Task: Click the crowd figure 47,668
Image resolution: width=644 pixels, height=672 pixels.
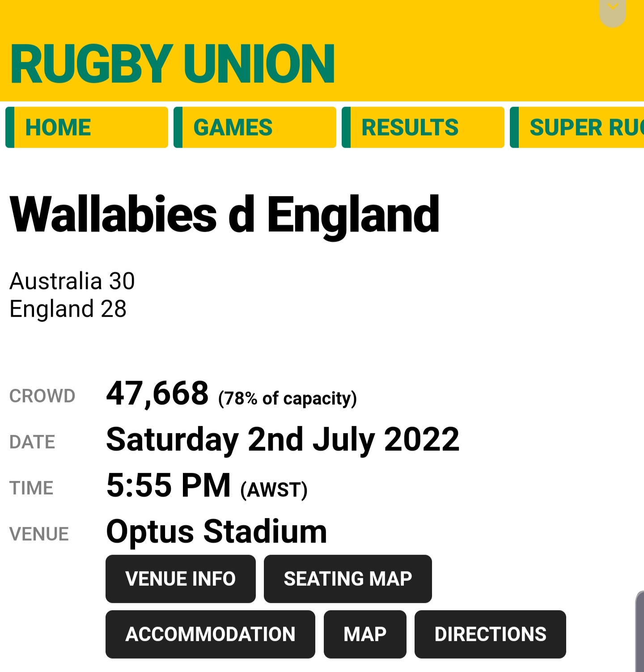Action: point(157,394)
